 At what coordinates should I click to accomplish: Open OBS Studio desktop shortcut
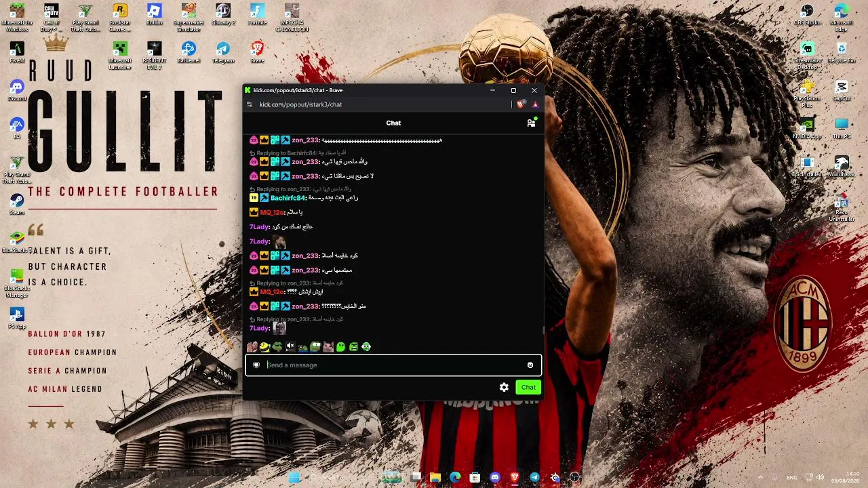pyautogui.click(x=807, y=15)
